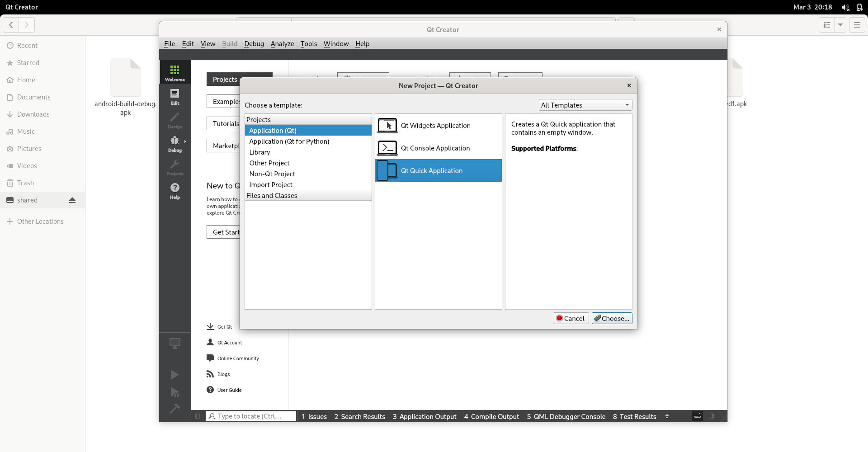Click the Run play icon
Viewport: 868px width, 452px height.
pos(175,375)
